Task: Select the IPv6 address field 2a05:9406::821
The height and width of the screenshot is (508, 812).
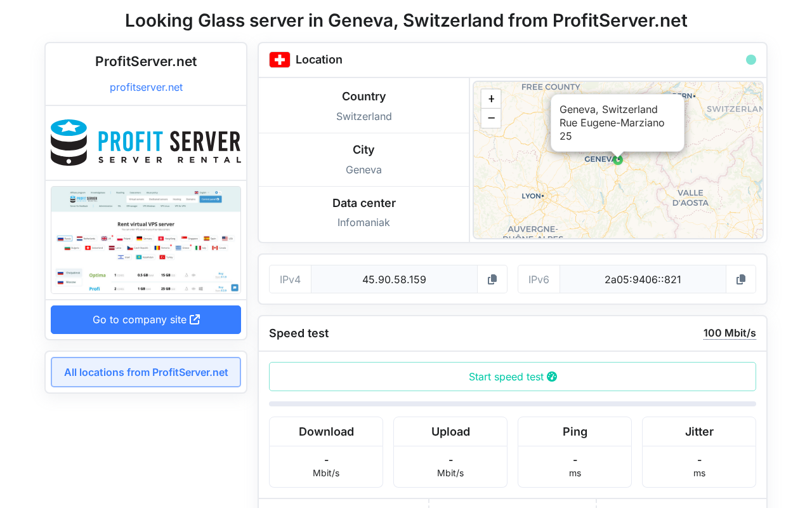Action: click(x=643, y=279)
